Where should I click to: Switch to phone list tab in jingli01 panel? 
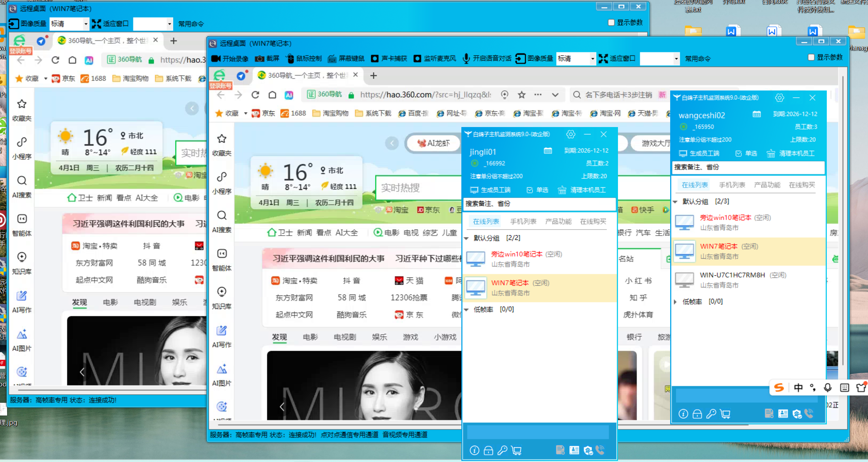coord(523,221)
